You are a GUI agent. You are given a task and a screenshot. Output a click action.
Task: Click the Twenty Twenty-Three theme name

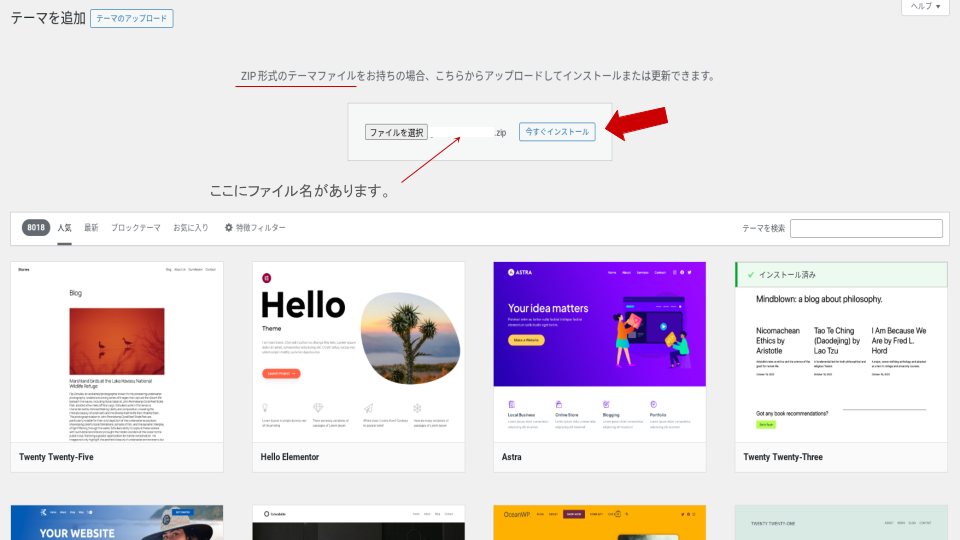click(x=783, y=457)
